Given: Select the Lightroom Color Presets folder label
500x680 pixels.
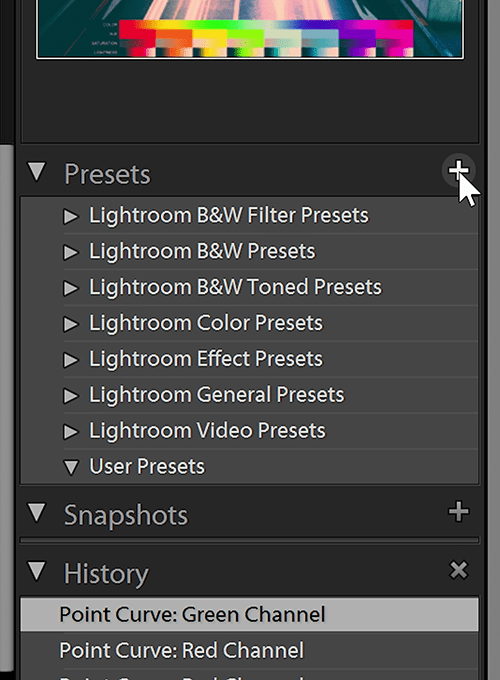Looking at the screenshot, I should pos(206,323).
